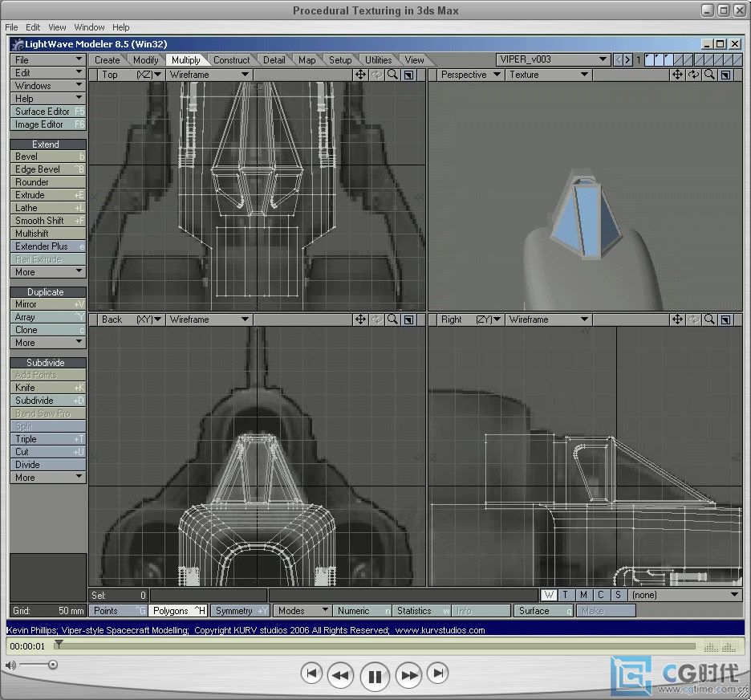Open the (none) vertex map dropdown

(x=685, y=595)
